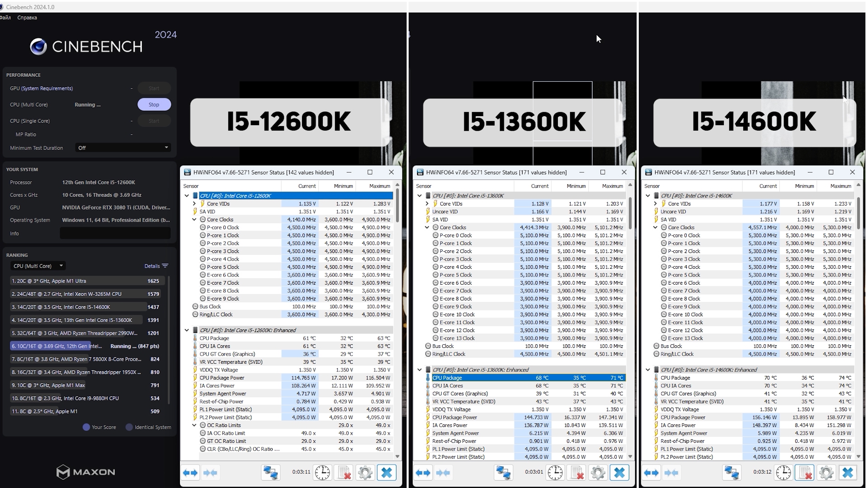Click shrink-view arrows in i5-13600K HWiNFO window

[443, 473]
